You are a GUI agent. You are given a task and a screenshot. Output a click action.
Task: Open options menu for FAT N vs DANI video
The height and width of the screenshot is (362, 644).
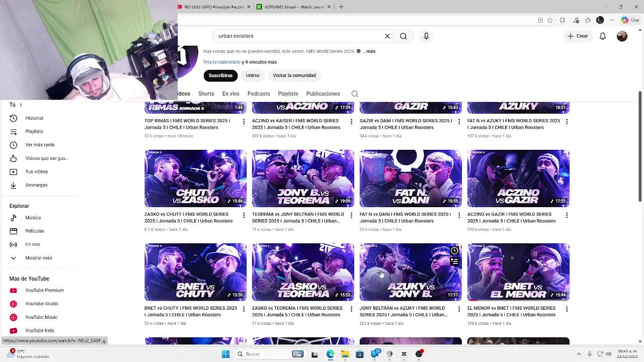point(459,215)
